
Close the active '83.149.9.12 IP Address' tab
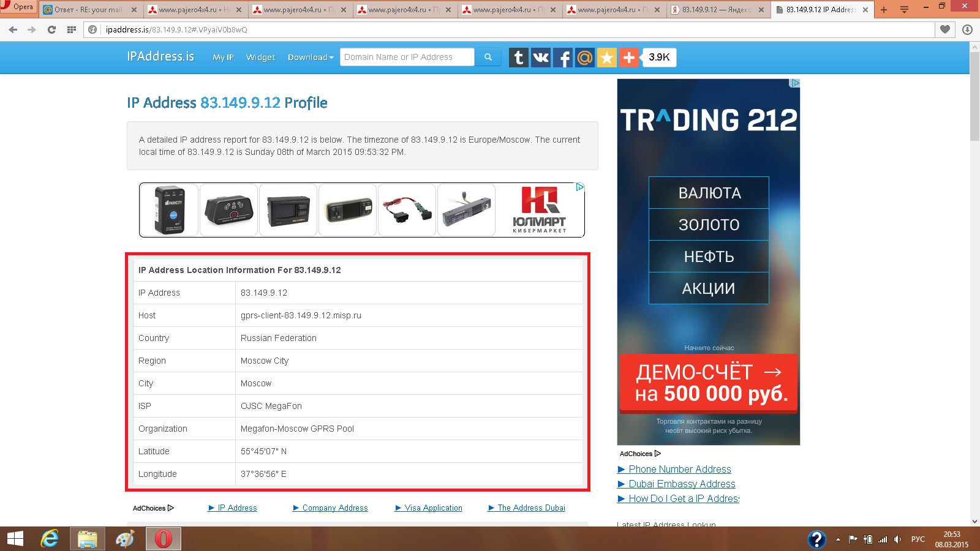pyautogui.click(x=865, y=10)
